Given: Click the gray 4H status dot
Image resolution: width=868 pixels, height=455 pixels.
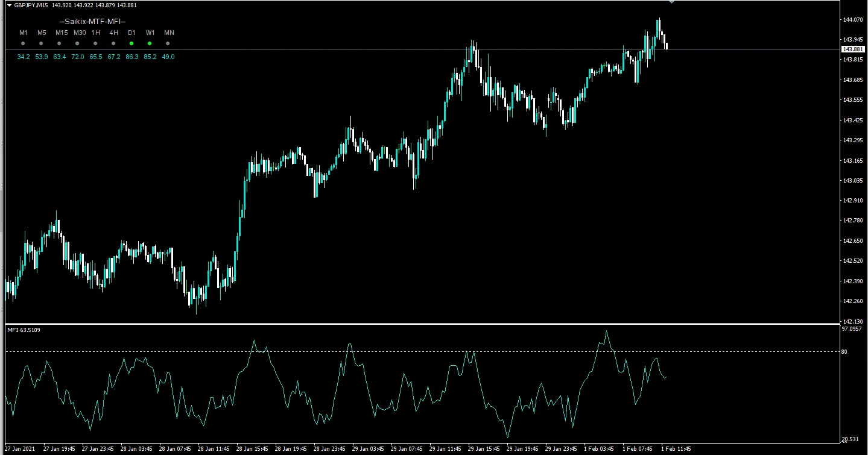Looking at the screenshot, I should 113,43.
